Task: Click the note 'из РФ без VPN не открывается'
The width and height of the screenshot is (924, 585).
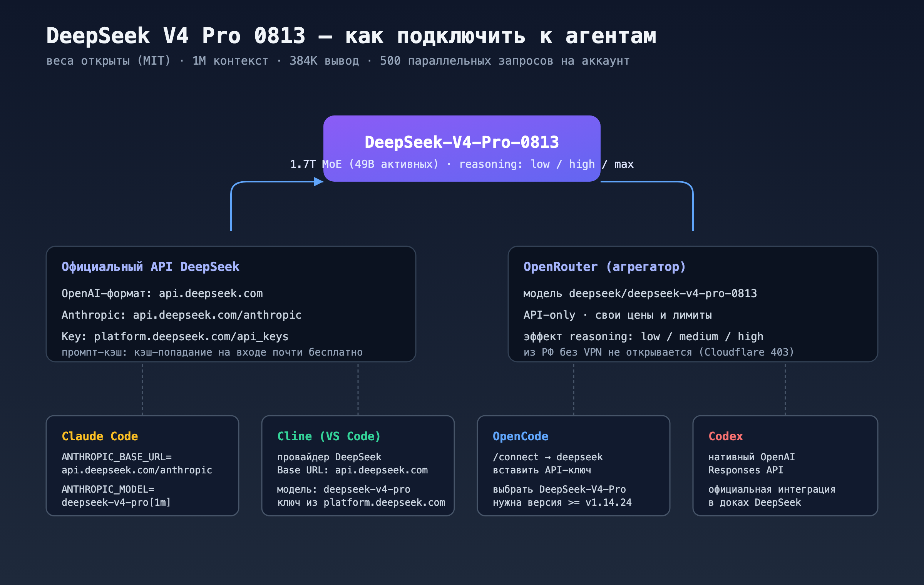Action: pyautogui.click(x=608, y=352)
